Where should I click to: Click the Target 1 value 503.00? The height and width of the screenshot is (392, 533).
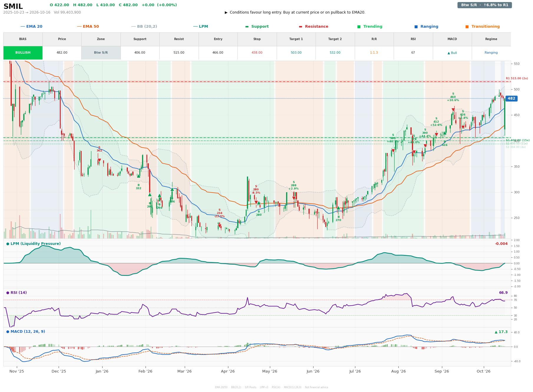tap(296, 53)
